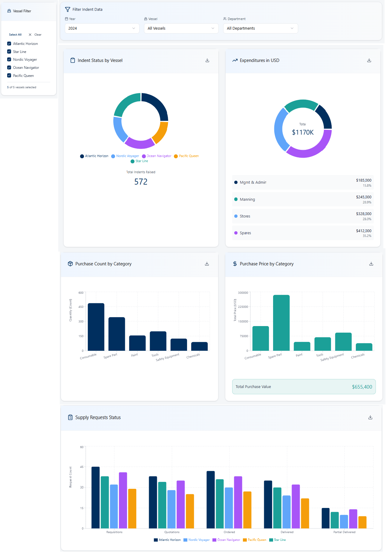Toggle the Nordic Voyager vessel checkbox
This screenshot has height=560, width=392.
[9, 60]
